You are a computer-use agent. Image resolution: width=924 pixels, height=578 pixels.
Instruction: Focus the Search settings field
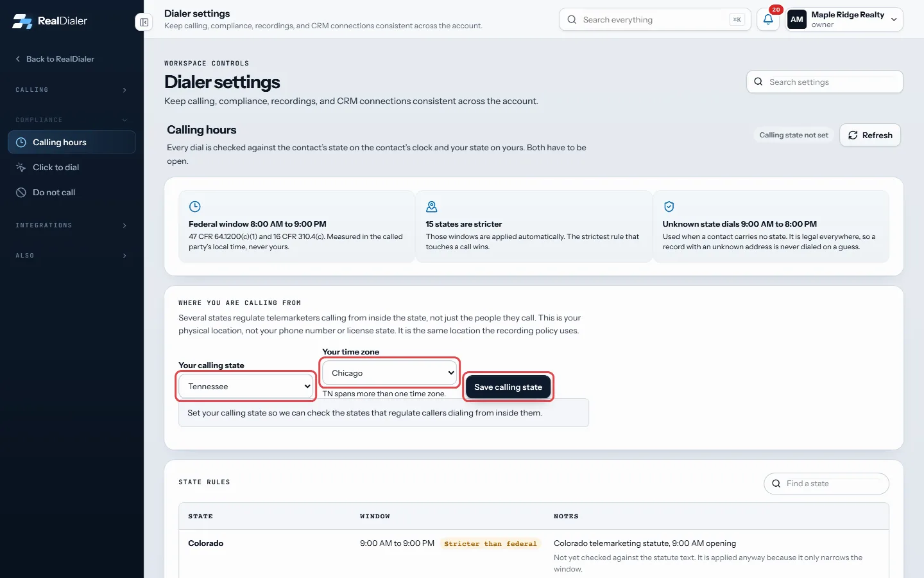tap(825, 82)
